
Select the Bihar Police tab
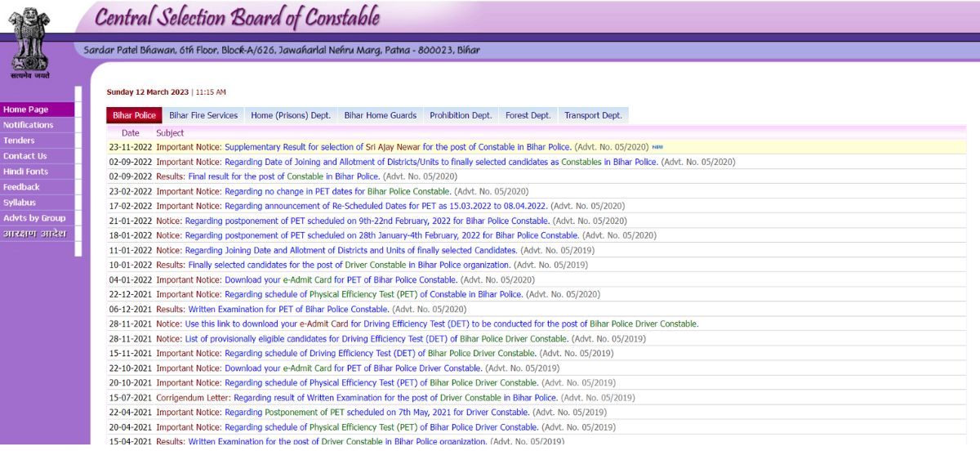(x=134, y=115)
